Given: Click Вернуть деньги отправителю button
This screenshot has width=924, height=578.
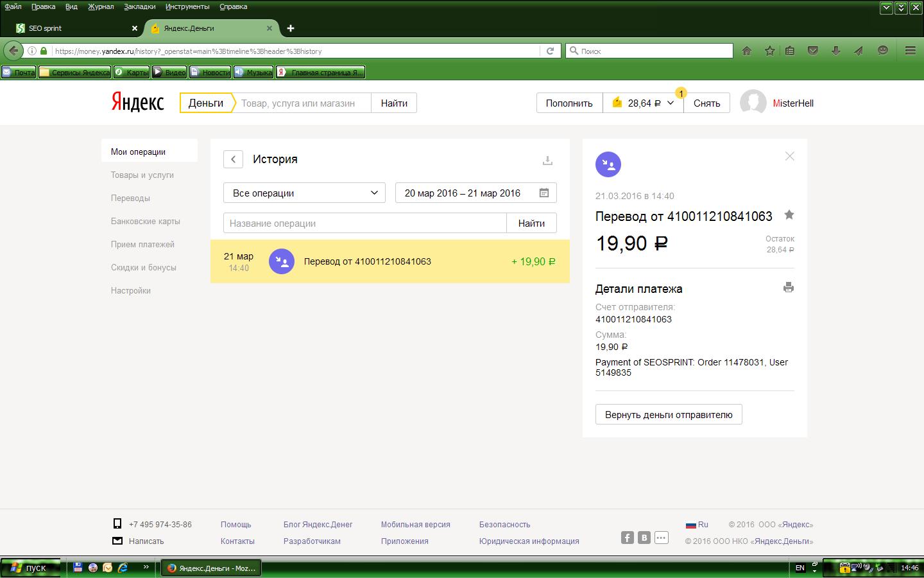Looking at the screenshot, I should 669,415.
